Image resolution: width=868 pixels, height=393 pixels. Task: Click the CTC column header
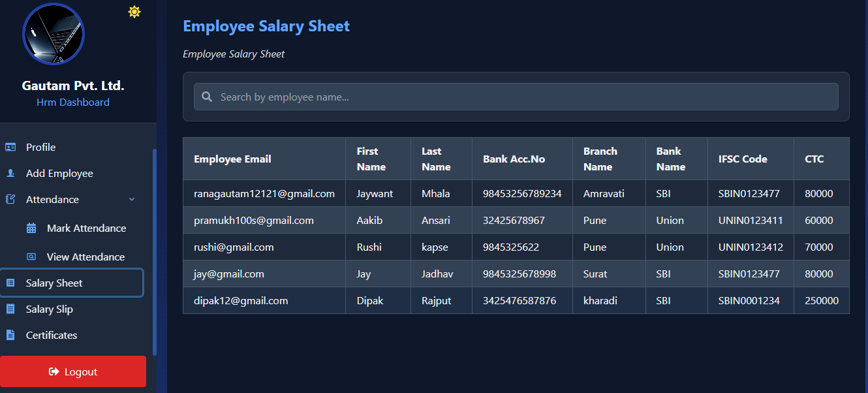pyautogui.click(x=814, y=159)
